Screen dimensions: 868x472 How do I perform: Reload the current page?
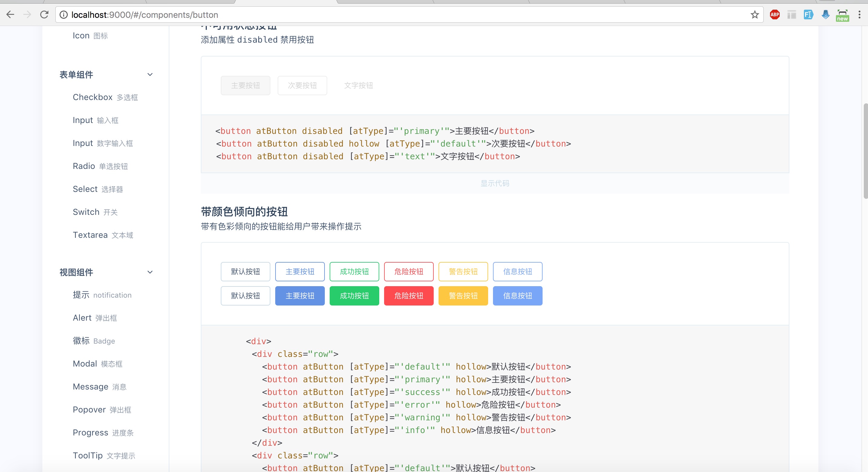tap(44, 15)
